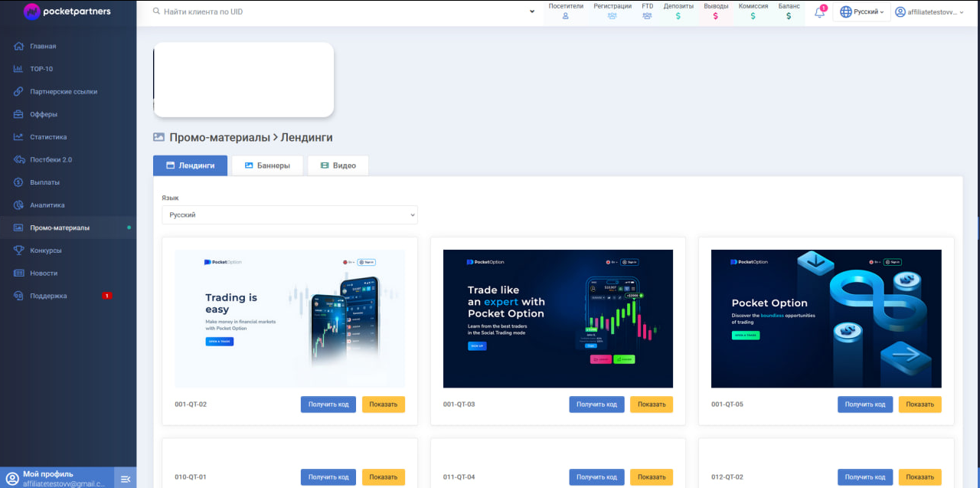Screen dimensions: 980x488
Task: Click the Выводы dollar icon
Action: point(716,16)
